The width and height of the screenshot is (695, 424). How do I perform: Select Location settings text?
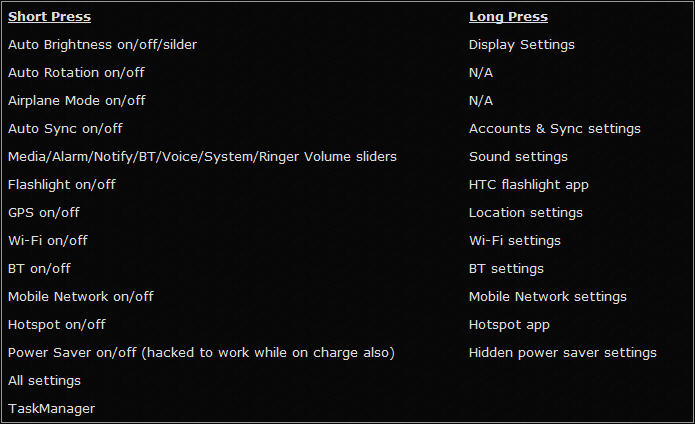[526, 213]
